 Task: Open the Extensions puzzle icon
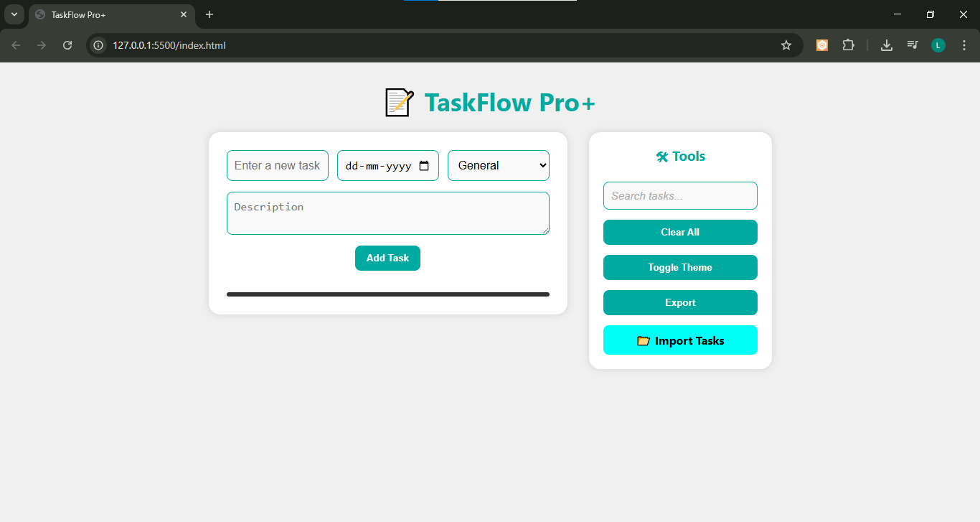(x=849, y=45)
